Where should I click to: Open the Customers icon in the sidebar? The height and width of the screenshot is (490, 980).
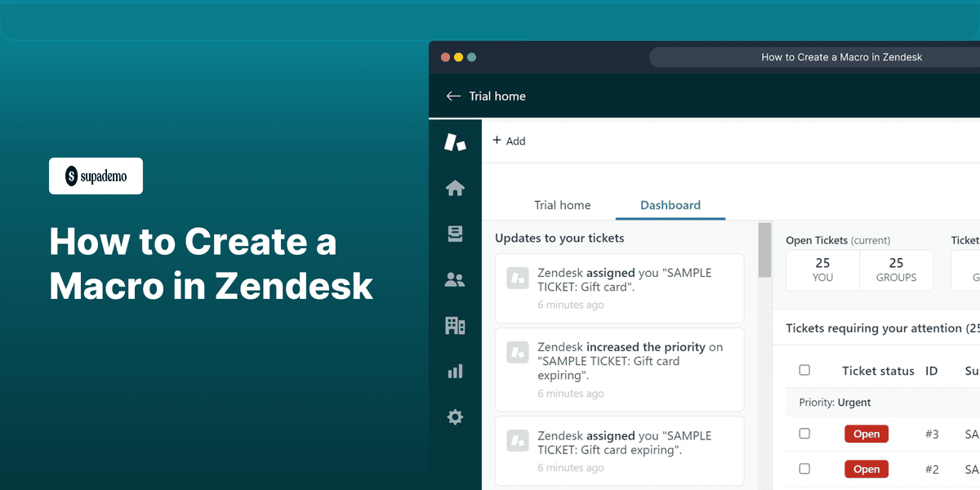[x=455, y=279]
